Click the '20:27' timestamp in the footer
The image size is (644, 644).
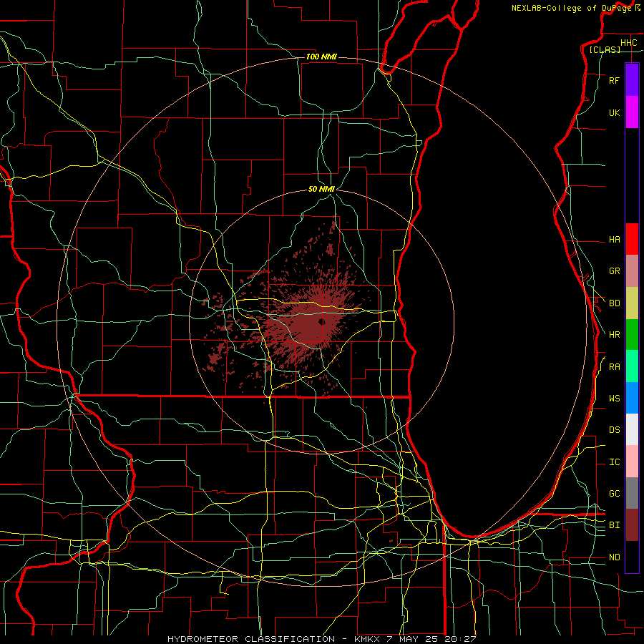459,639
